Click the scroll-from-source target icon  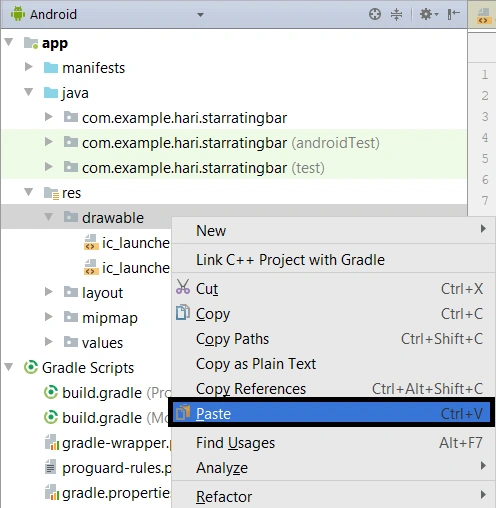click(x=375, y=14)
